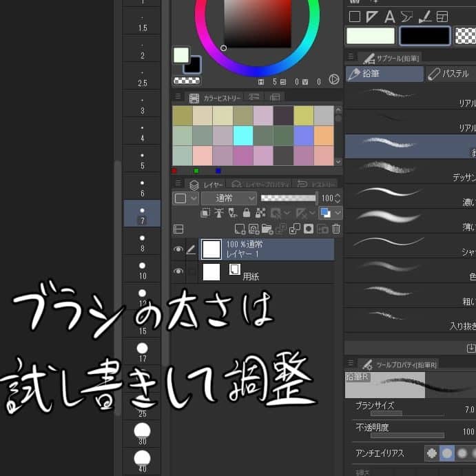The image size is (476, 476).
Task: Toggle visibility of the 用紙 paper layer
Action: pos(178,272)
